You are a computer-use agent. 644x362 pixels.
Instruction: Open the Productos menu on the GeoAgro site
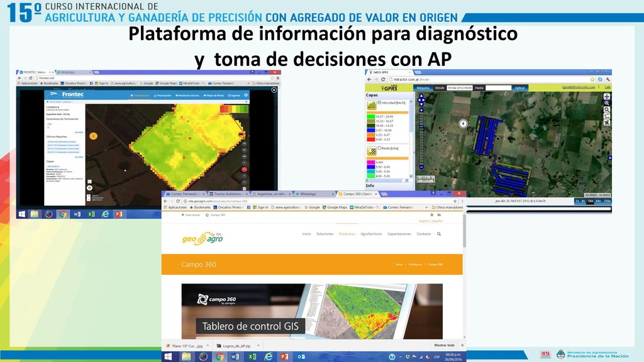coord(347,234)
